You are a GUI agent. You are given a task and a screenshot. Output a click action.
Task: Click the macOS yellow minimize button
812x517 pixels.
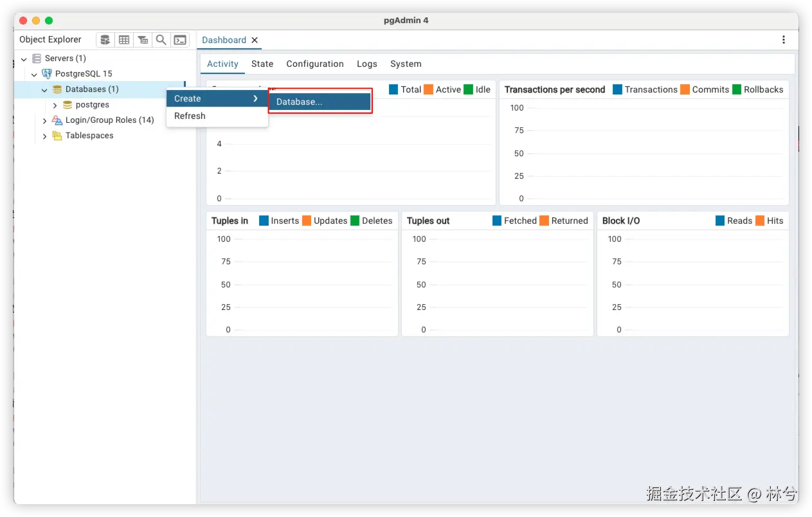(x=36, y=21)
